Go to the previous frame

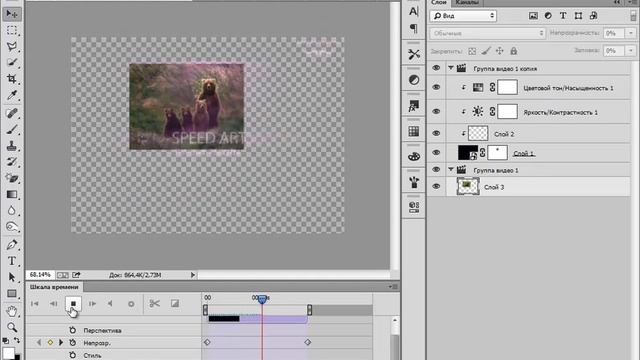pyautogui.click(x=53, y=304)
